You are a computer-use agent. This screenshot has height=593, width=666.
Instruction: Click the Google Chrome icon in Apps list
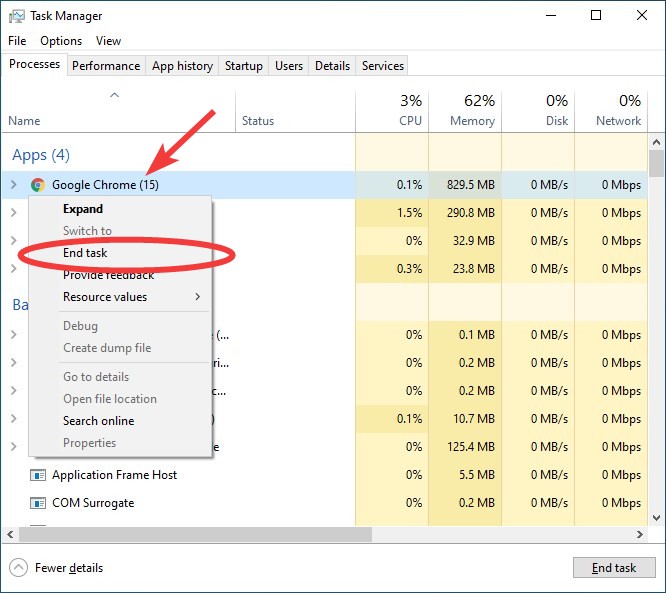click(38, 185)
